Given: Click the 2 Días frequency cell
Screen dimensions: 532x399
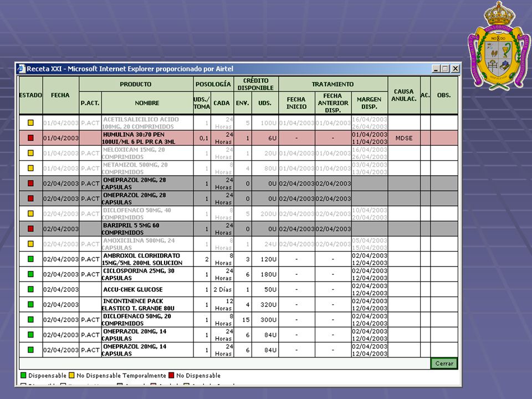Looking at the screenshot, I should click(222, 289).
